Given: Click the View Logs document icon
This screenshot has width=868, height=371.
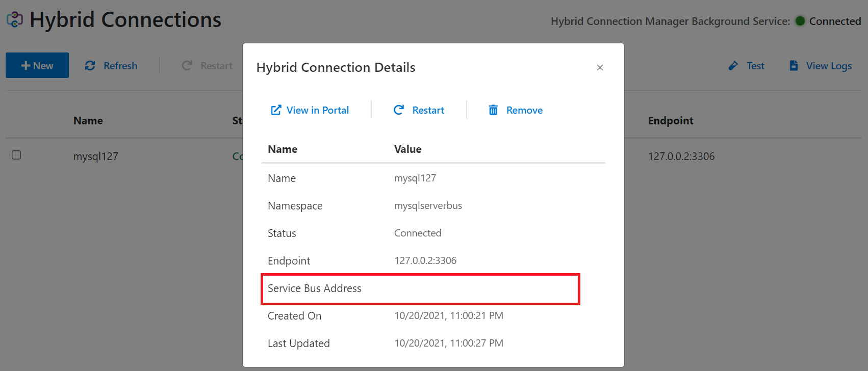Looking at the screenshot, I should pyautogui.click(x=794, y=66).
